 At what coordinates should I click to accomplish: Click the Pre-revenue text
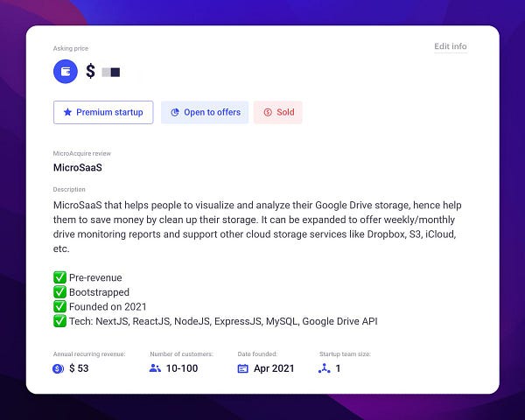[95, 277]
